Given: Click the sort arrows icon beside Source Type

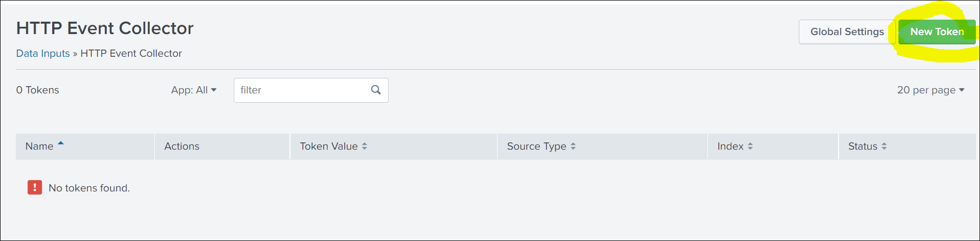Looking at the screenshot, I should 573,147.
